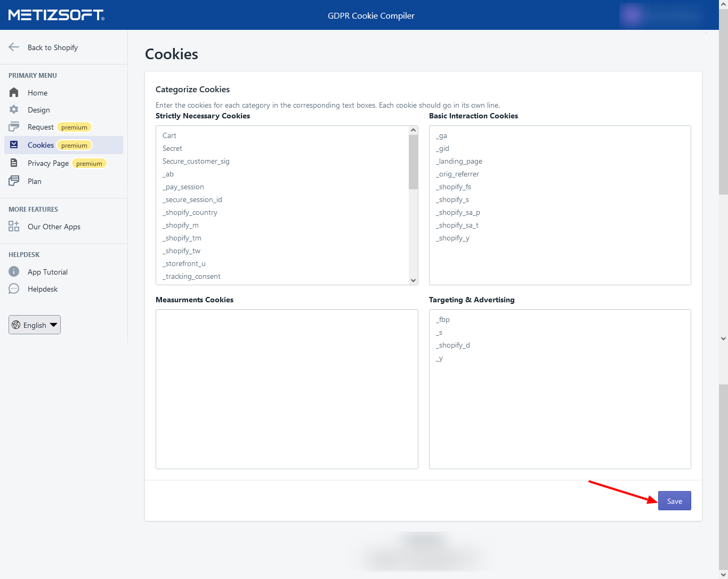Save the cookie categories

tap(674, 501)
